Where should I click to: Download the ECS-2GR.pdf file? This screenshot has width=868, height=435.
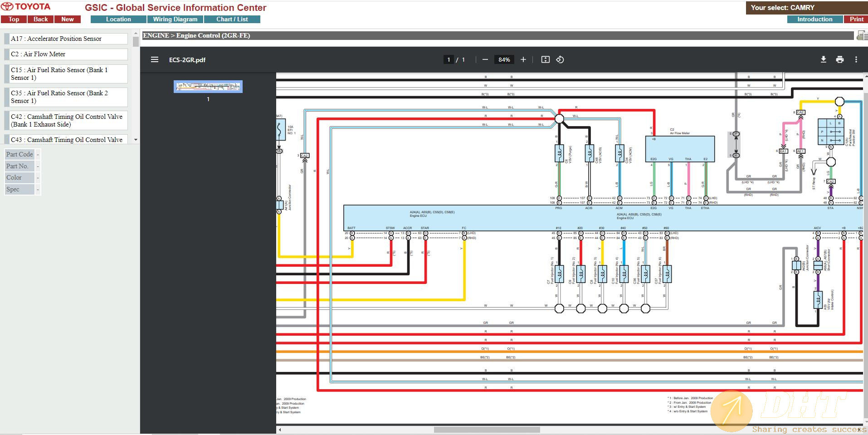click(824, 59)
